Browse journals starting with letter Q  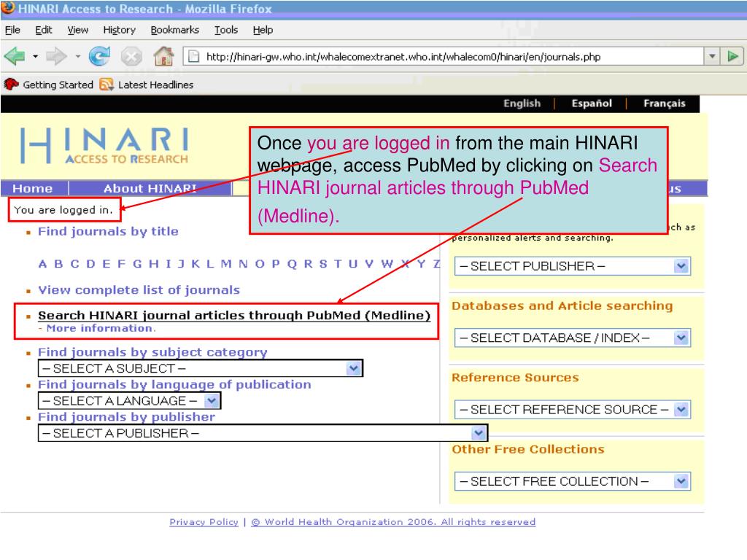(292, 264)
